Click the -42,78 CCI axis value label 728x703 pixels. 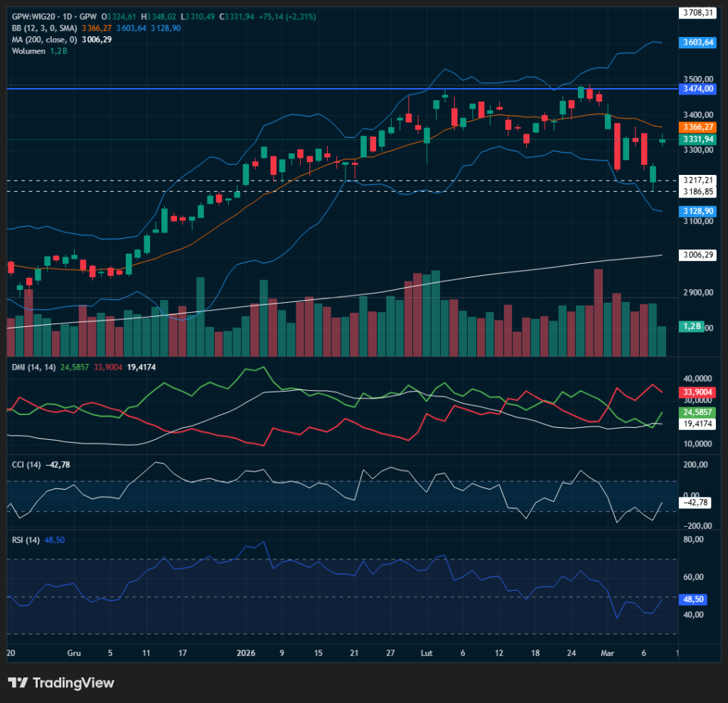click(x=697, y=503)
